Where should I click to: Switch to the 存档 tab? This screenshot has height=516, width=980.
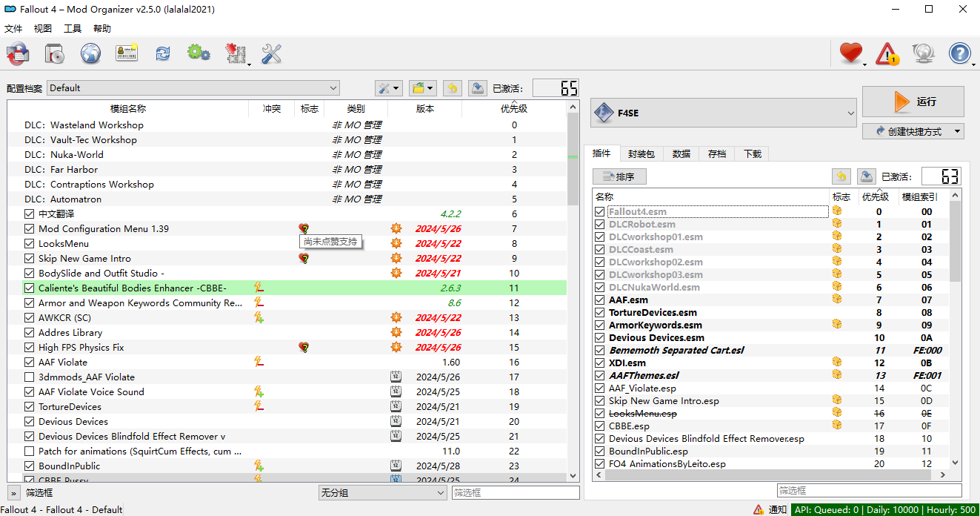[717, 153]
